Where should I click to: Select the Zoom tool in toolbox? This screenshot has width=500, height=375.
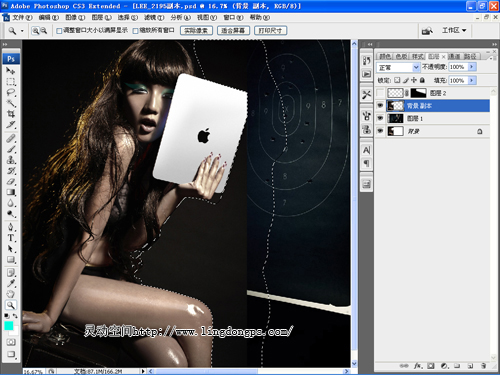tap(11, 305)
